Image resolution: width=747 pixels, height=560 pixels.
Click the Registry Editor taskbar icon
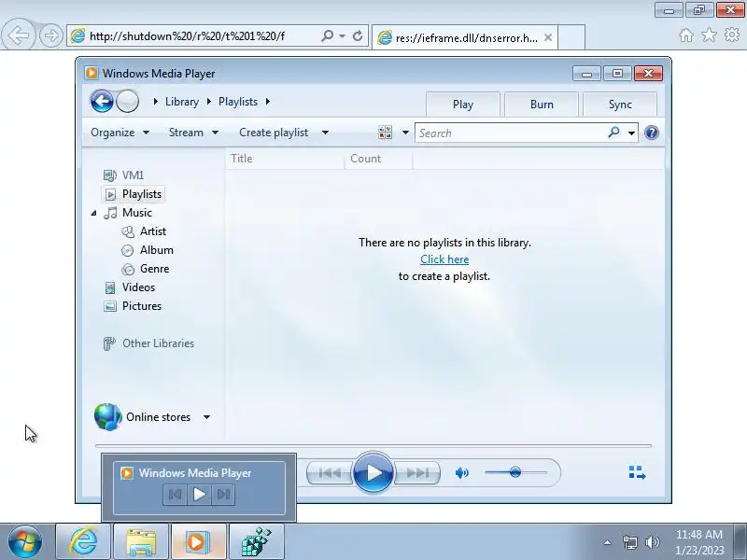256,541
